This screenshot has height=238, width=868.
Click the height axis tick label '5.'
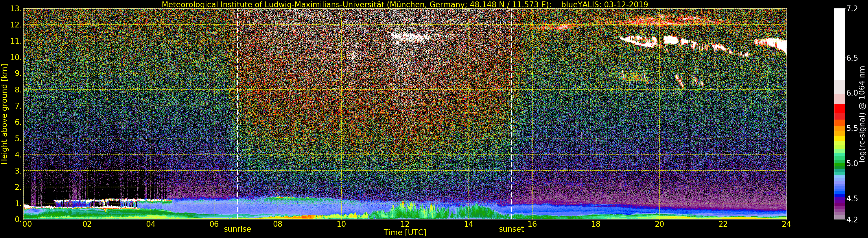[18, 139]
